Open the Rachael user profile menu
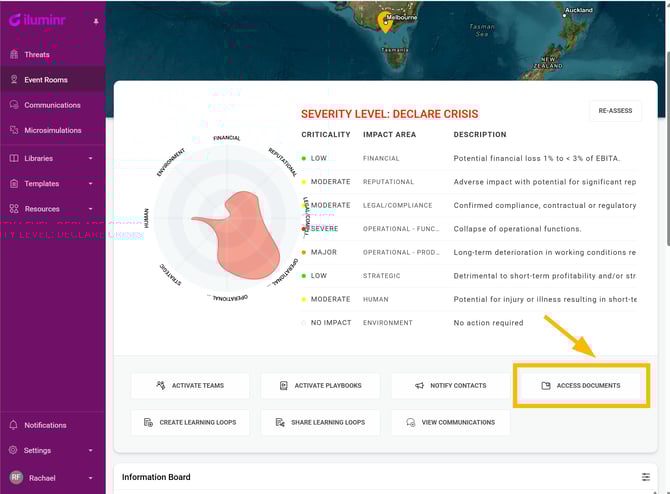670x494 pixels. [52, 478]
